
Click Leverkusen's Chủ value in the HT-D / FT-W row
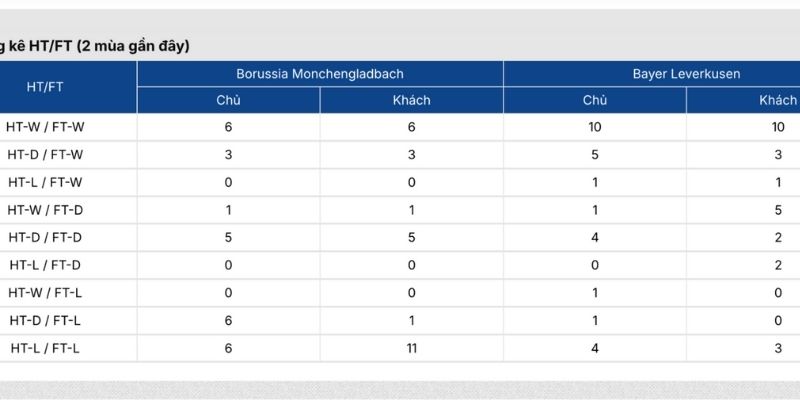[x=595, y=155]
